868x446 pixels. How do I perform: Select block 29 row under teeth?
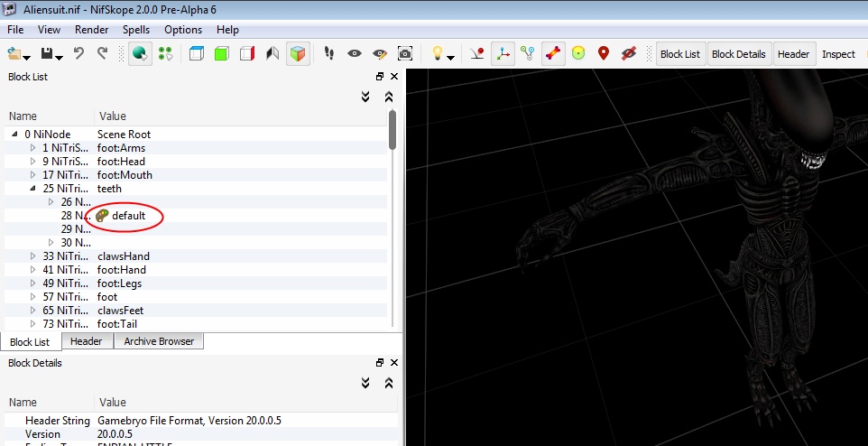(x=196, y=228)
